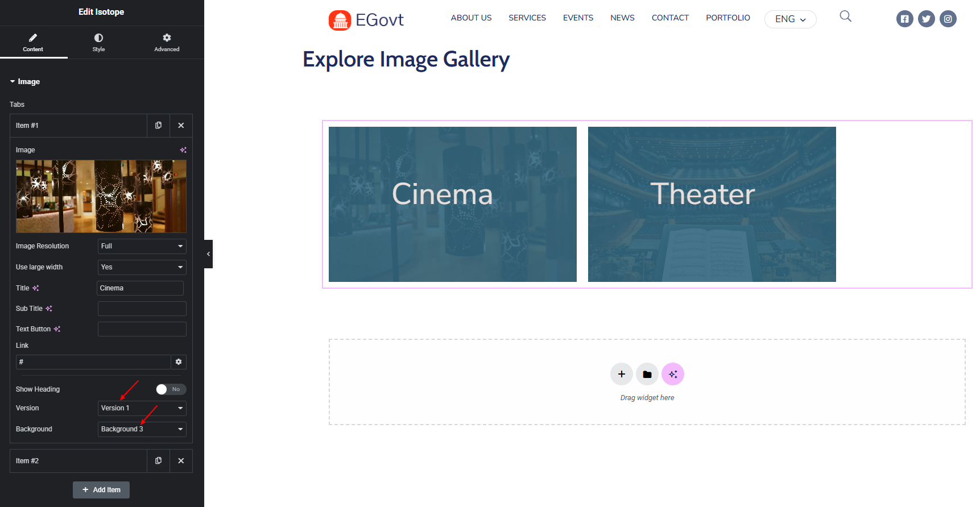Open the Background dropdown
This screenshot has width=980, height=507.
142,429
